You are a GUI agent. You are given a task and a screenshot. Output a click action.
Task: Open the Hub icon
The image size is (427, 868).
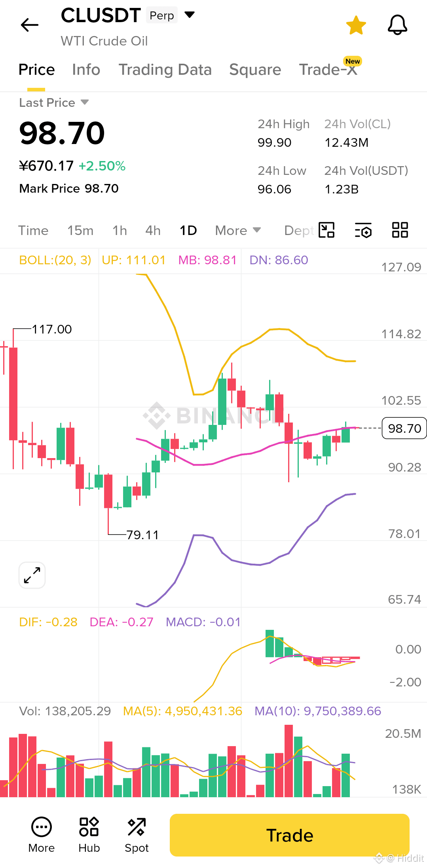pos(89,835)
